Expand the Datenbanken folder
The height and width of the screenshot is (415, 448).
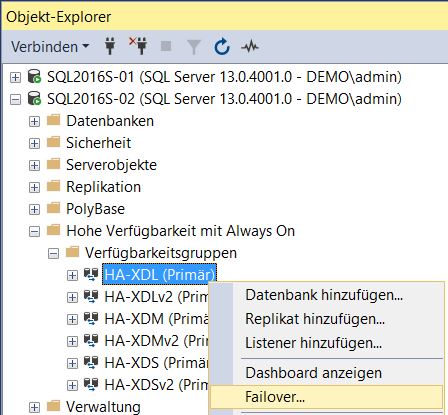[34, 121]
